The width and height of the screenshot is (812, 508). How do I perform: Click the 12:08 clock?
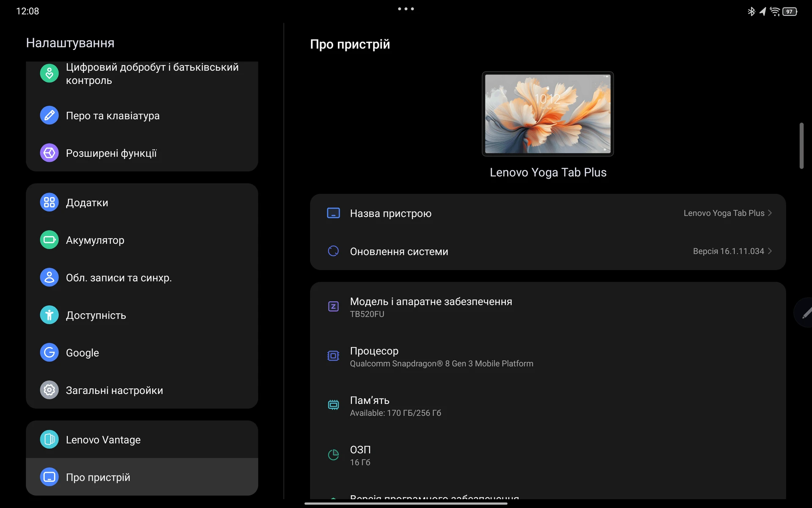(x=27, y=11)
